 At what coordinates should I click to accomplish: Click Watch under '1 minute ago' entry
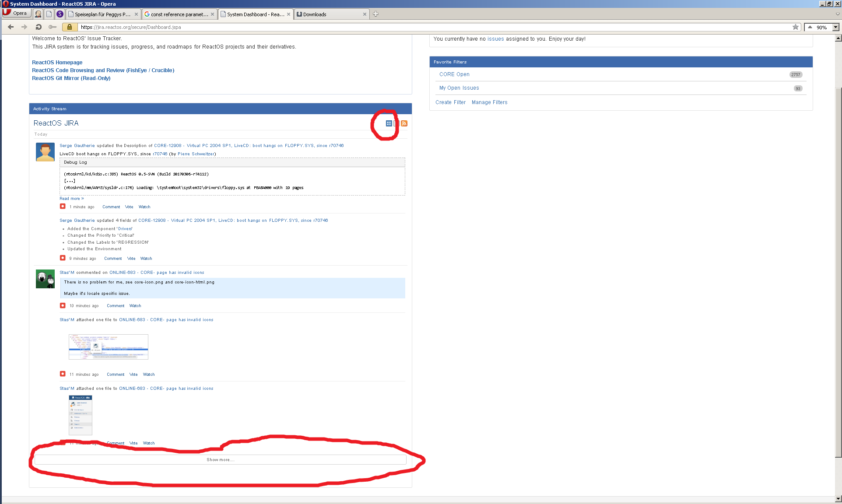point(144,207)
